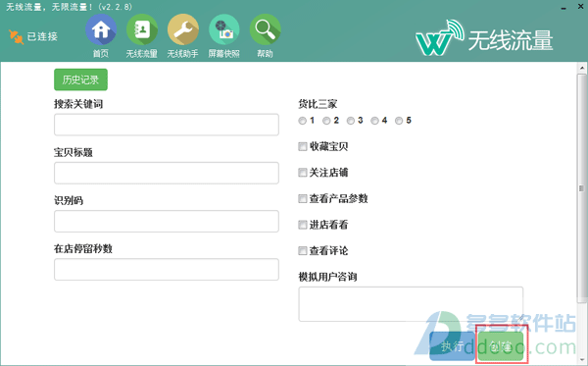Check the 查看评论 checkbox
The width and height of the screenshot is (588, 366).
tap(302, 250)
